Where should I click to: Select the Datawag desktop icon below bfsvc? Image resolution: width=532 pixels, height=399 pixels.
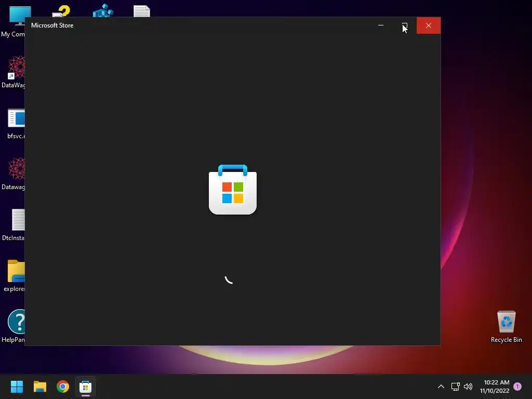(13, 174)
